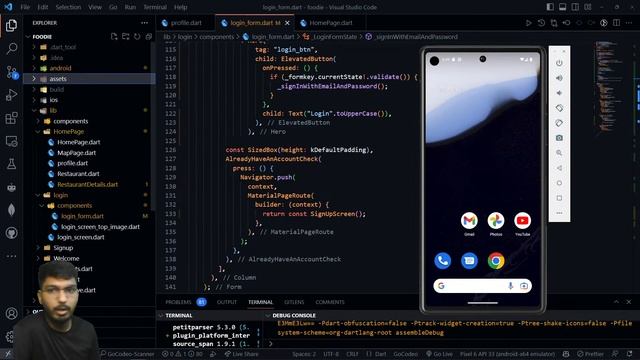Toggle the primary side bar layout
640x360 pixels.
coord(550,7)
